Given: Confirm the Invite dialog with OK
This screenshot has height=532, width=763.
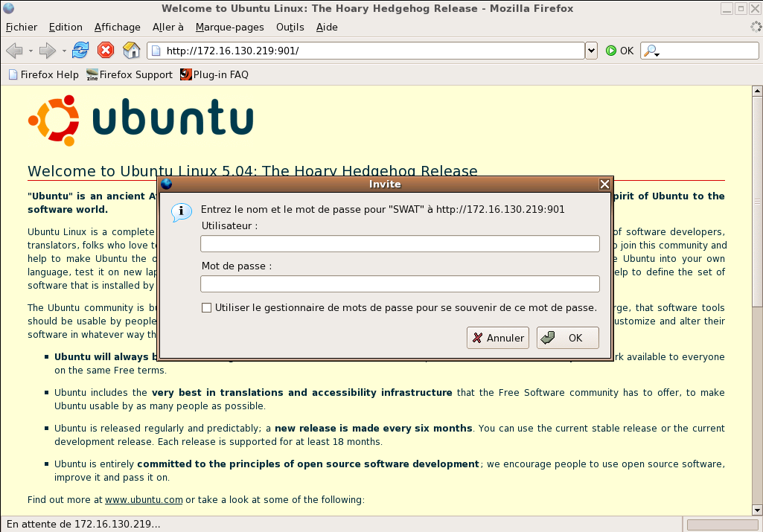Looking at the screenshot, I should pyautogui.click(x=568, y=338).
